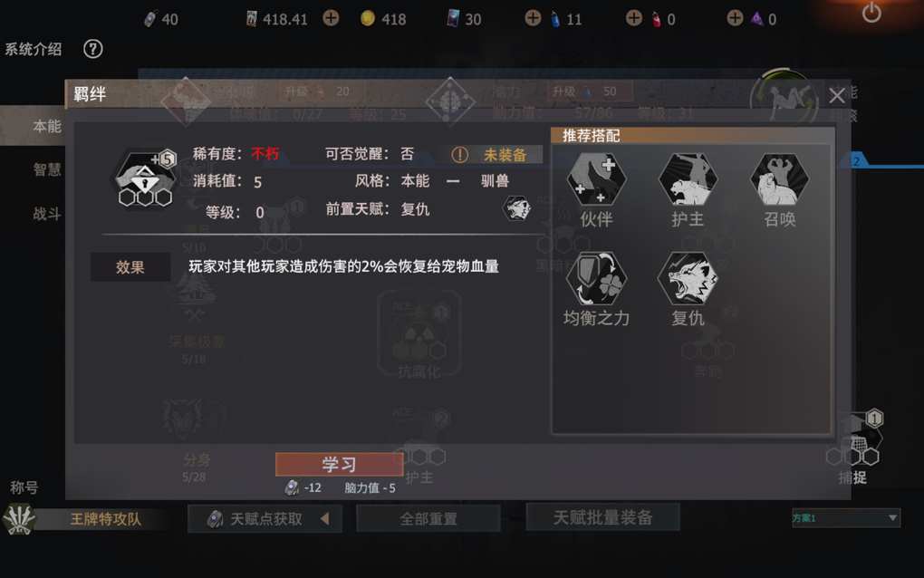This screenshot has height=578, width=924.
Task: Open the 均衡之力 talent icon
Action: click(596, 278)
